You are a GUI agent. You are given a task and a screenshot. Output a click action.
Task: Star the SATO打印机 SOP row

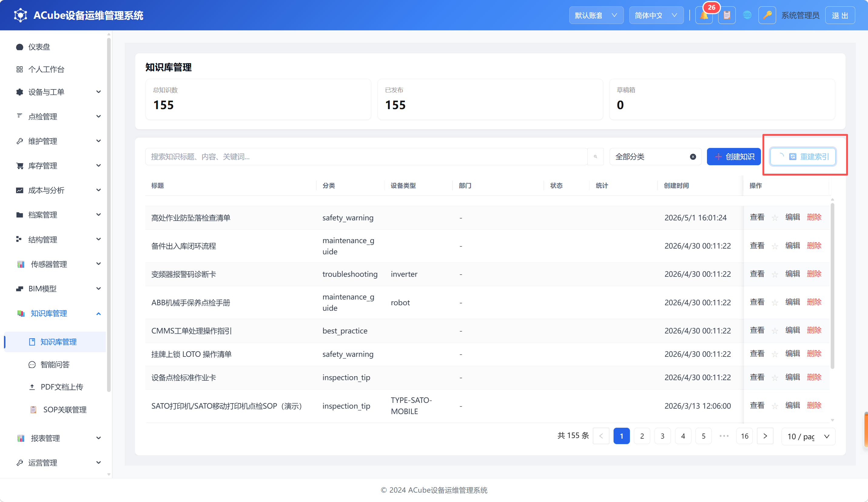click(775, 406)
